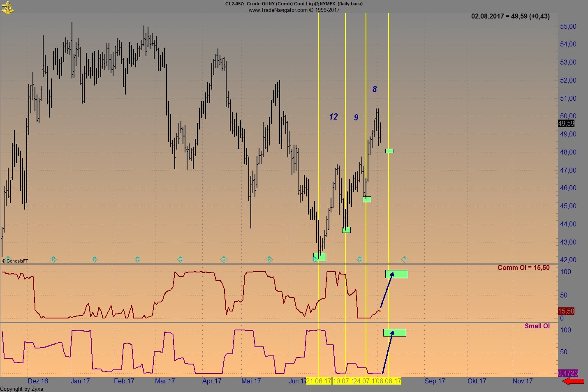
Task: Select the blue number 9 annotation
Action: (356, 118)
